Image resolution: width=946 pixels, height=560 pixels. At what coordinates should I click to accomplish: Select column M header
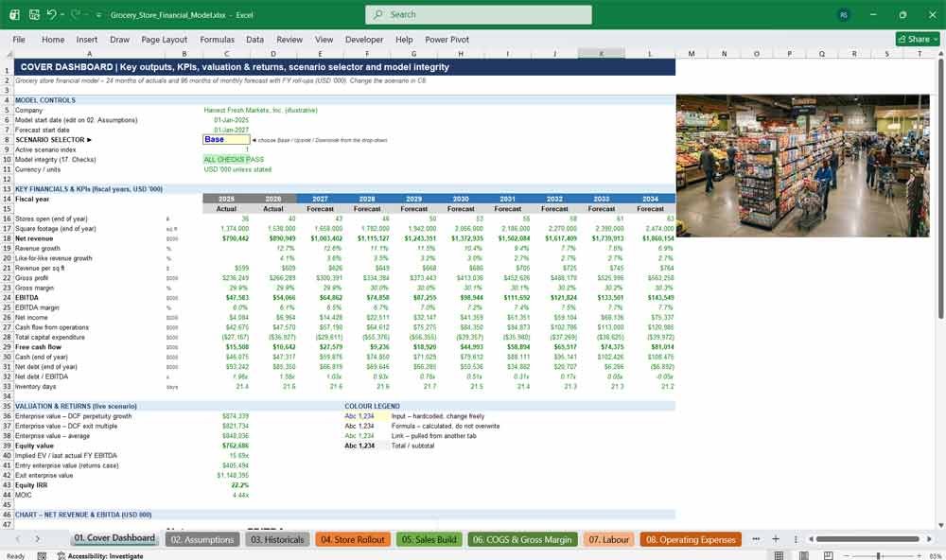coord(692,54)
